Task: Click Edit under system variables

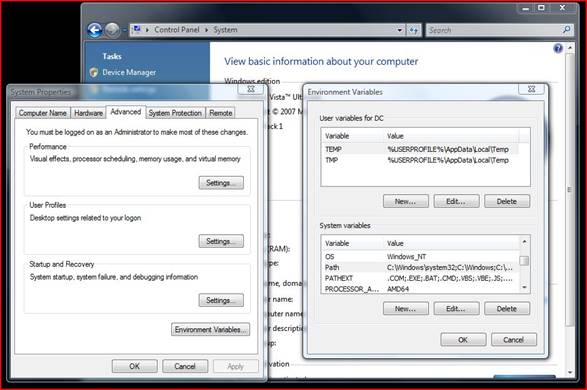Action: click(x=456, y=309)
